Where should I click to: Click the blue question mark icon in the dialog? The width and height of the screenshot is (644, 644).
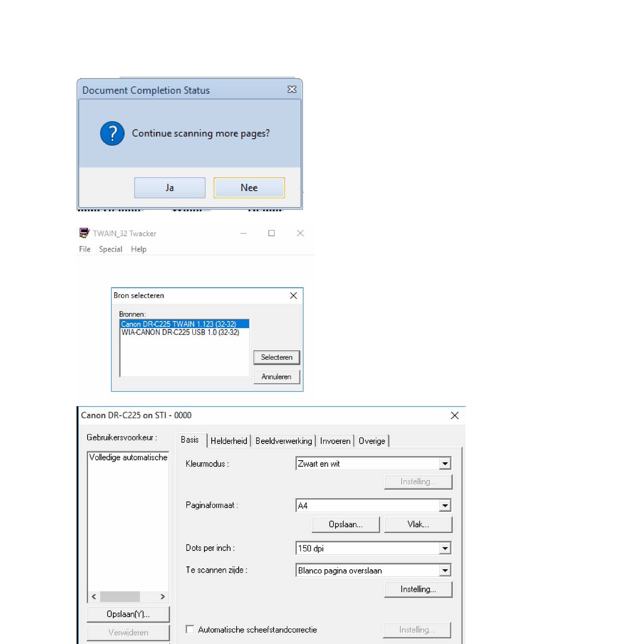112,134
